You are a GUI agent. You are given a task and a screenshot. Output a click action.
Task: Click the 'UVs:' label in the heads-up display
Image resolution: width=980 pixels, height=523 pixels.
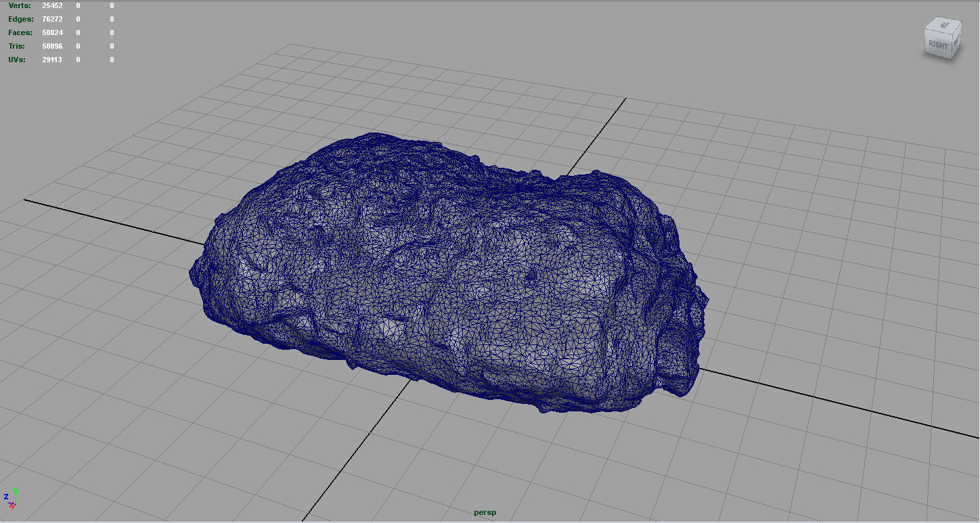tap(17, 60)
